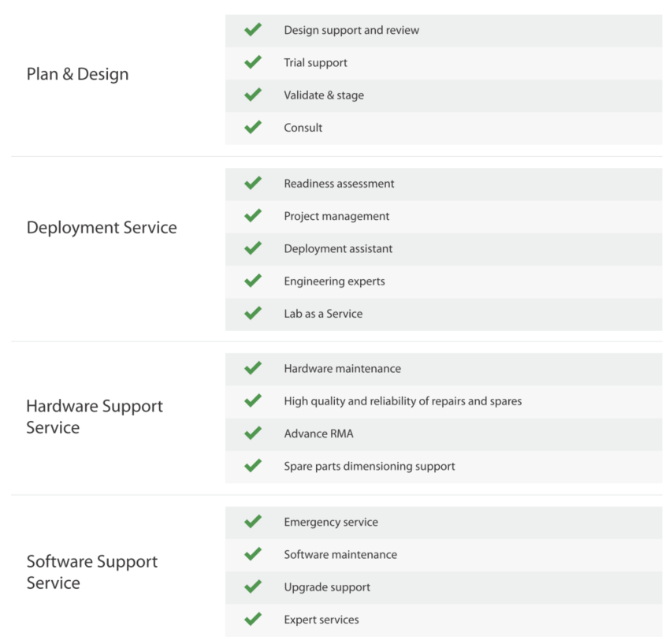Click the green checkmark next to Trial support
The image size is (669, 644).
(253, 62)
